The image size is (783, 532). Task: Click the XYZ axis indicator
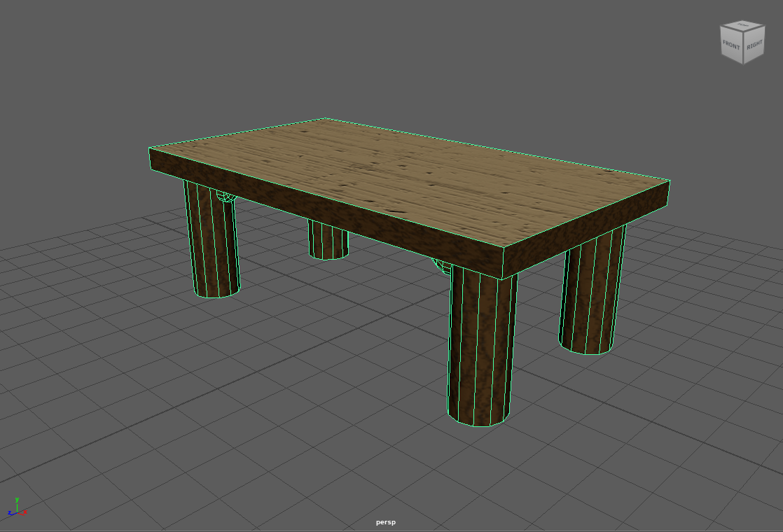click(x=17, y=507)
